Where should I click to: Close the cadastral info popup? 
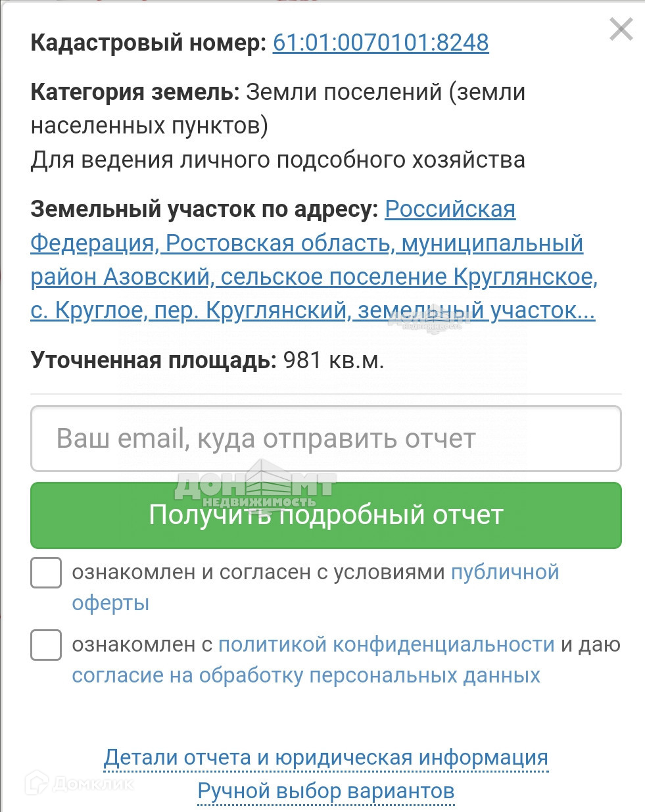(621, 30)
